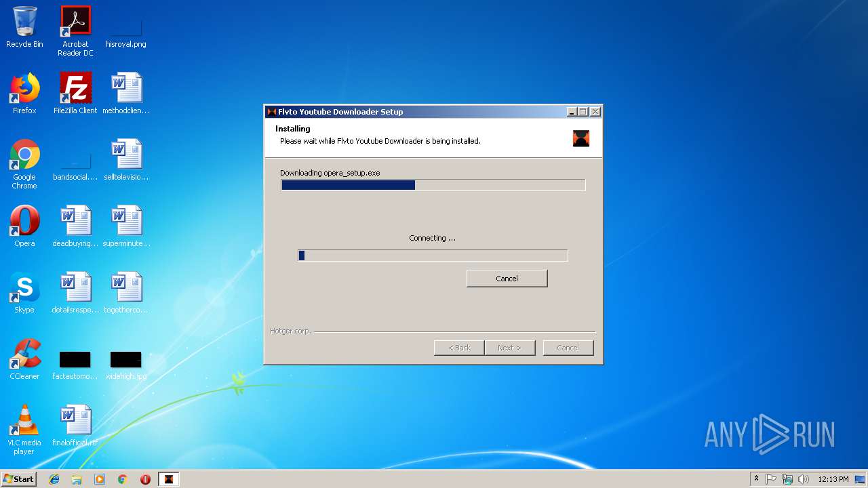Open the Start menu
This screenshot has width=868, height=488.
(18, 479)
